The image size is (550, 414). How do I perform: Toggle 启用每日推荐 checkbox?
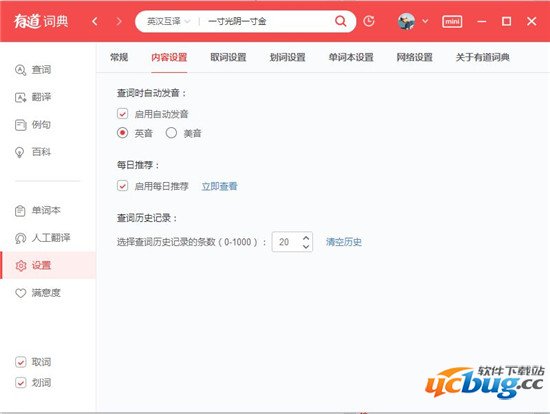click(122, 186)
